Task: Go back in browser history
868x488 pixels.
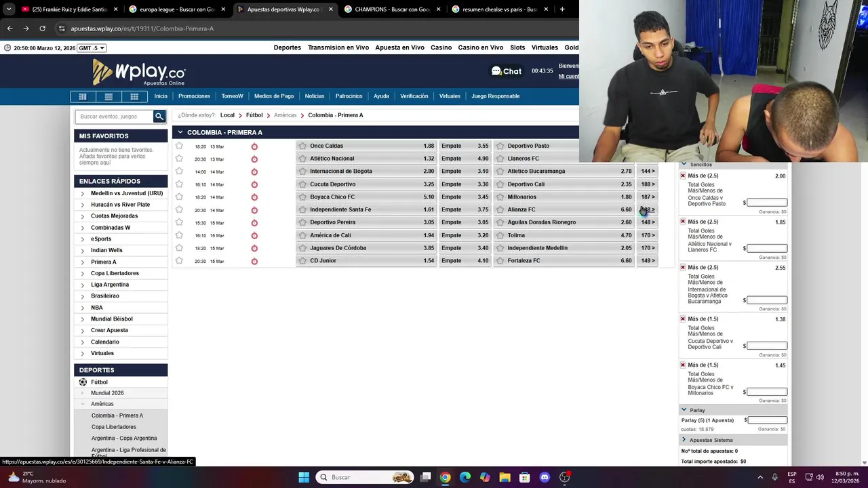Action: click(9, 28)
